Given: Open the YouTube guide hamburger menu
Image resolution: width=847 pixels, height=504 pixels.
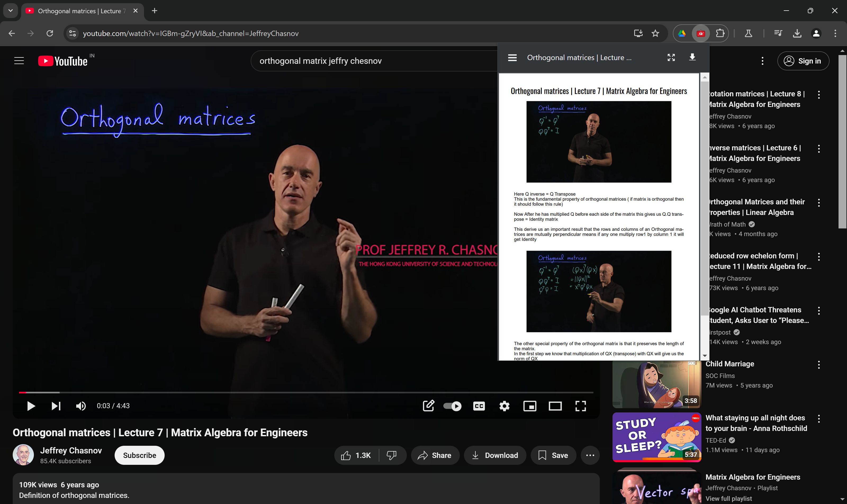Looking at the screenshot, I should click(19, 61).
